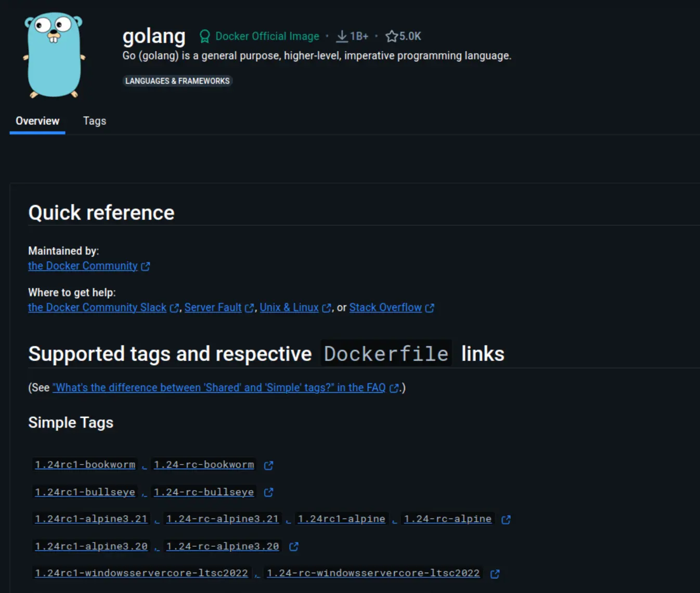Visit the Server Fault help link
This screenshot has height=593, width=700.
(213, 307)
